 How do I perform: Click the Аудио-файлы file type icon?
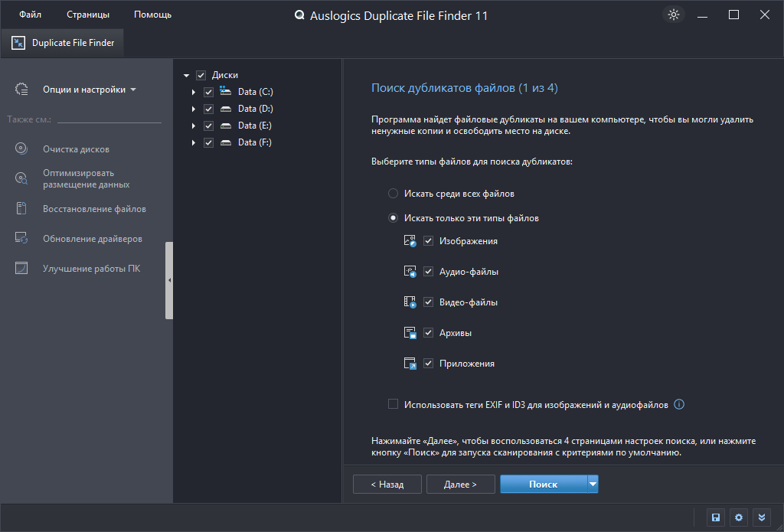tap(410, 272)
